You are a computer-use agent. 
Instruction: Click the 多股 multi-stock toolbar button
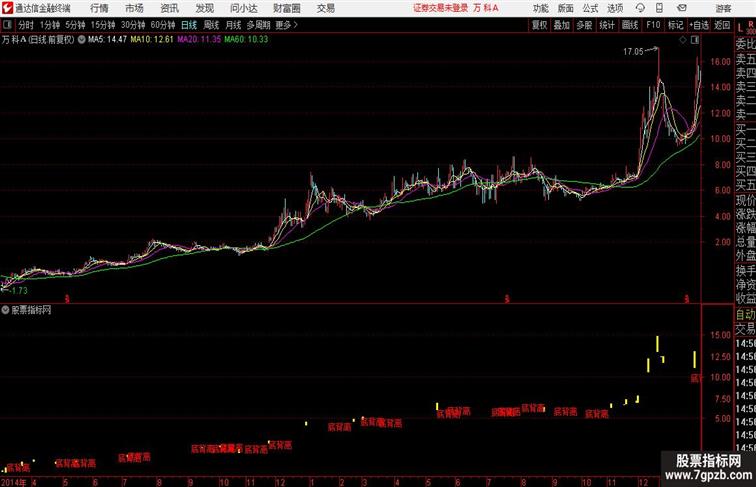point(584,25)
